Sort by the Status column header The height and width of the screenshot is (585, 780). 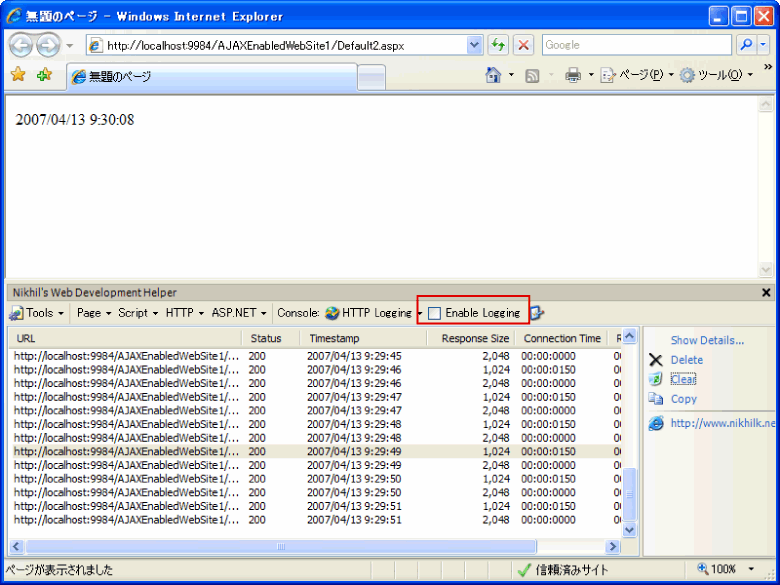[271, 339]
